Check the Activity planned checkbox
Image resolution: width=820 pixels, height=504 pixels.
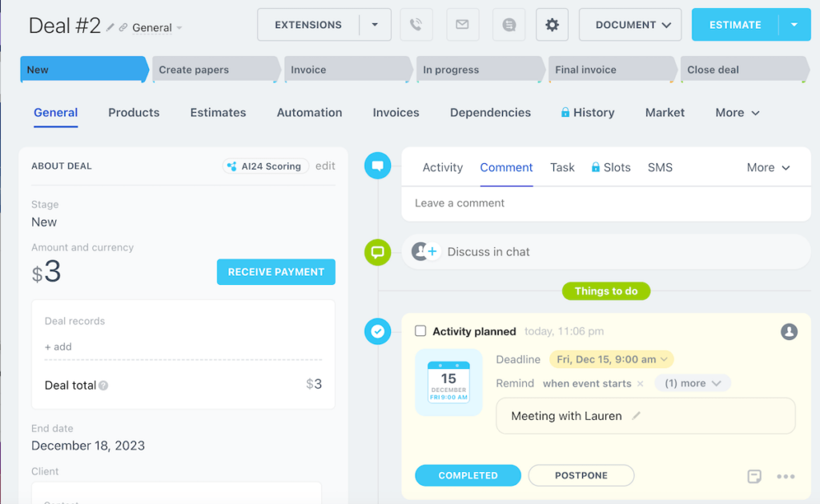point(420,330)
